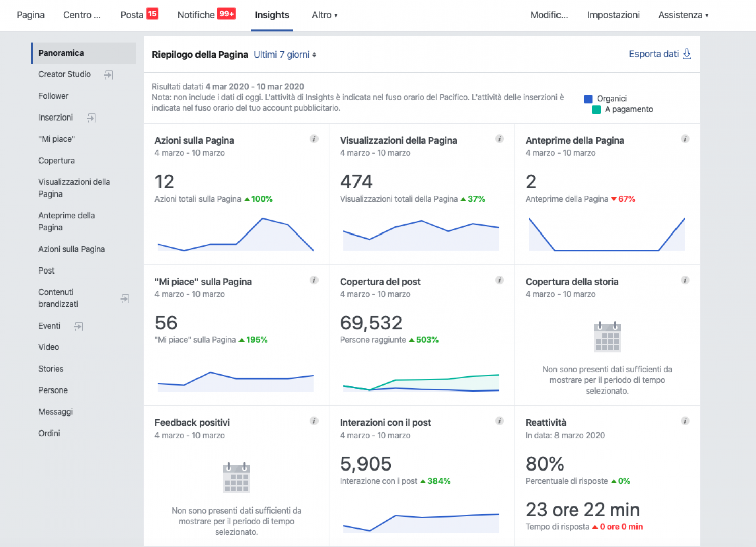Open info icon for Copertura della storia card
Screen dimensions: 756x547
coord(685,280)
